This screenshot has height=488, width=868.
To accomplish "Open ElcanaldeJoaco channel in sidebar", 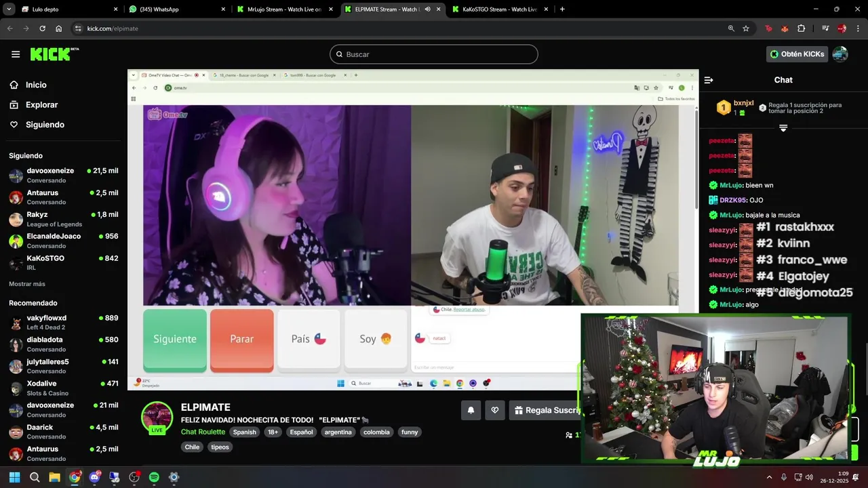I will click(64, 241).
